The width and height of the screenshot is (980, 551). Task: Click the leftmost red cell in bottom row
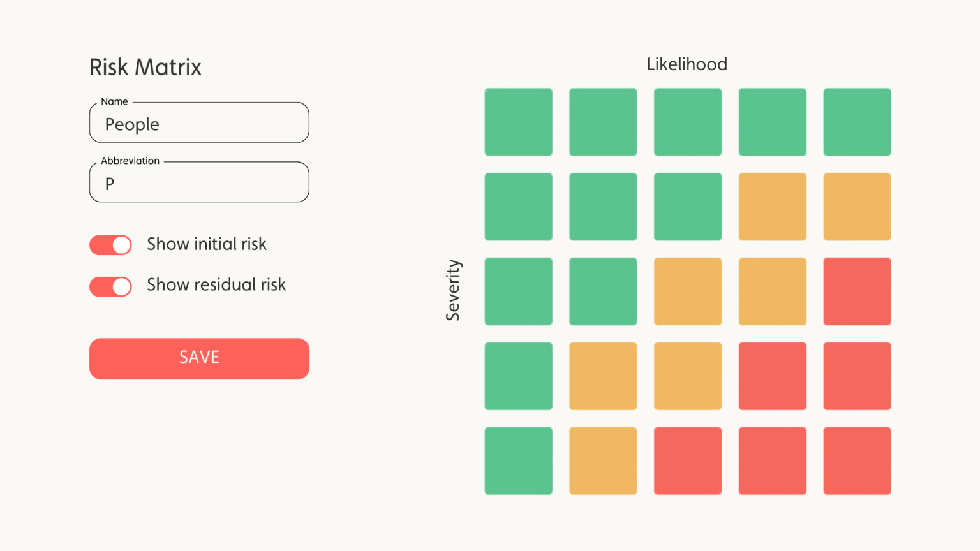[x=688, y=460]
